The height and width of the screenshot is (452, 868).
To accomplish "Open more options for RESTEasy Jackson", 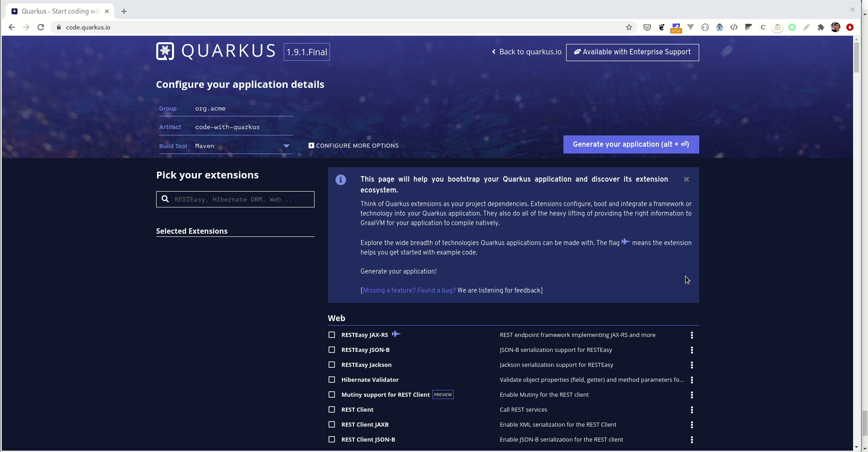I will (x=692, y=365).
